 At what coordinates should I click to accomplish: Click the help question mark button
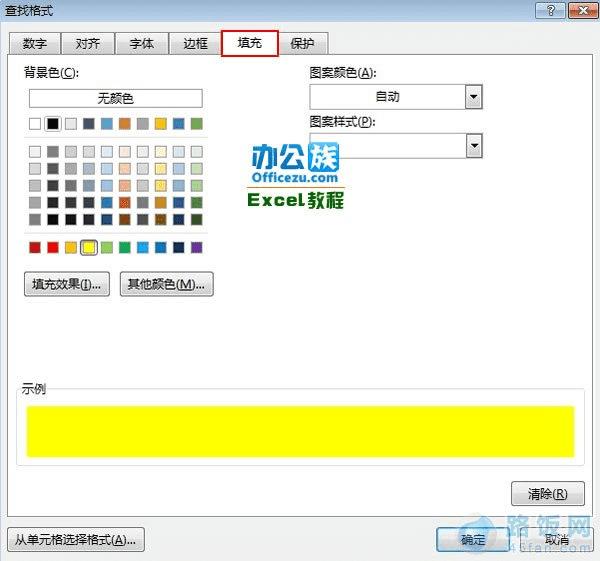click(x=550, y=10)
